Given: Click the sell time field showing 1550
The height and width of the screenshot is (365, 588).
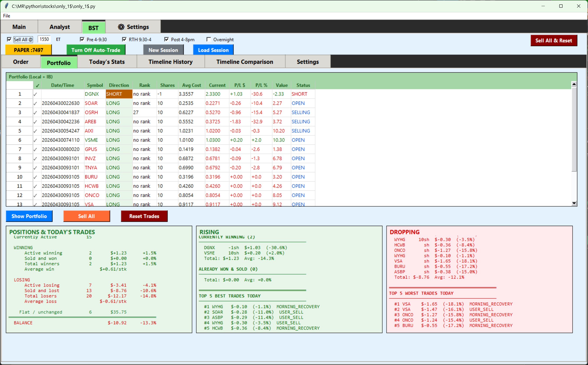Looking at the screenshot, I should (45, 39).
